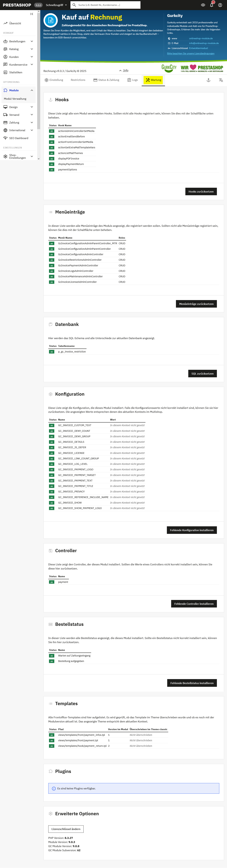
Task: Click the Statistiken chart icon
Action: coord(5,72)
